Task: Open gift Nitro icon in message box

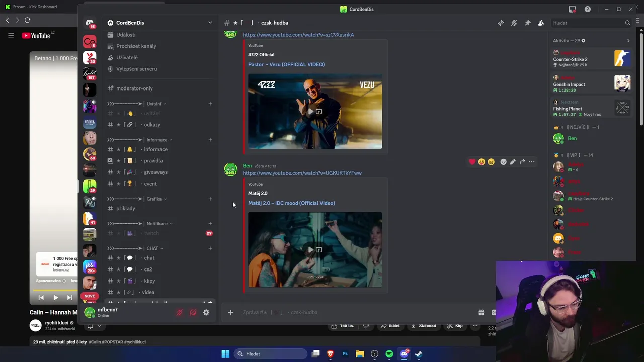Action: (x=481, y=312)
